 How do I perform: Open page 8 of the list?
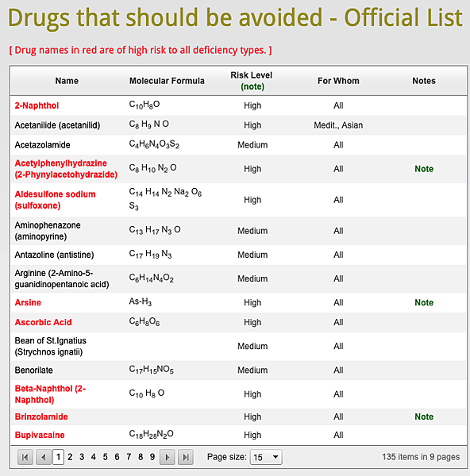pos(141,457)
